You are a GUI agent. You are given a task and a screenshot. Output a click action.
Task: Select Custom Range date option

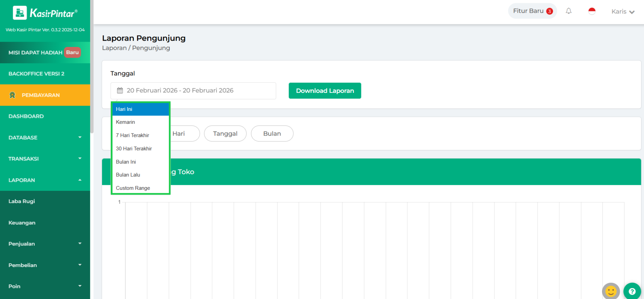click(133, 188)
